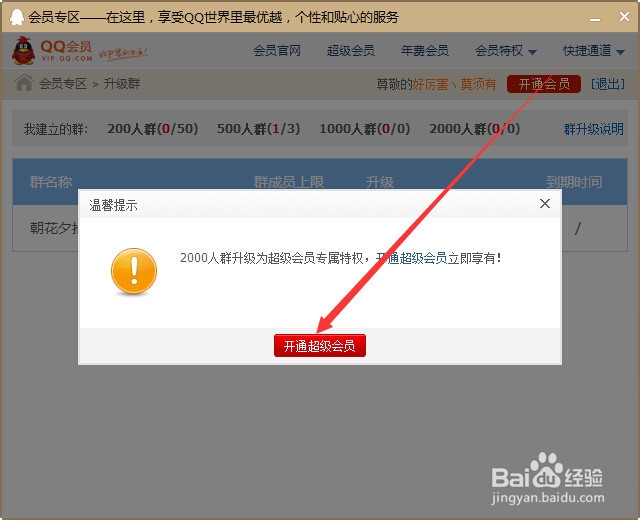Expand the 快捷通道 dropdown menu
This screenshot has height=520, width=640.
coord(594,51)
